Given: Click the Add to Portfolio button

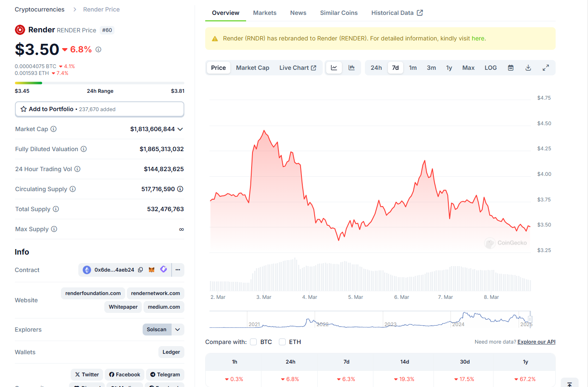Looking at the screenshot, I should pyautogui.click(x=100, y=109).
